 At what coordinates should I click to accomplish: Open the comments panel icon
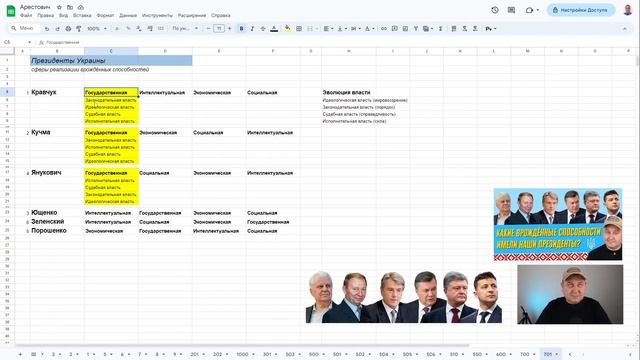(x=511, y=10)
